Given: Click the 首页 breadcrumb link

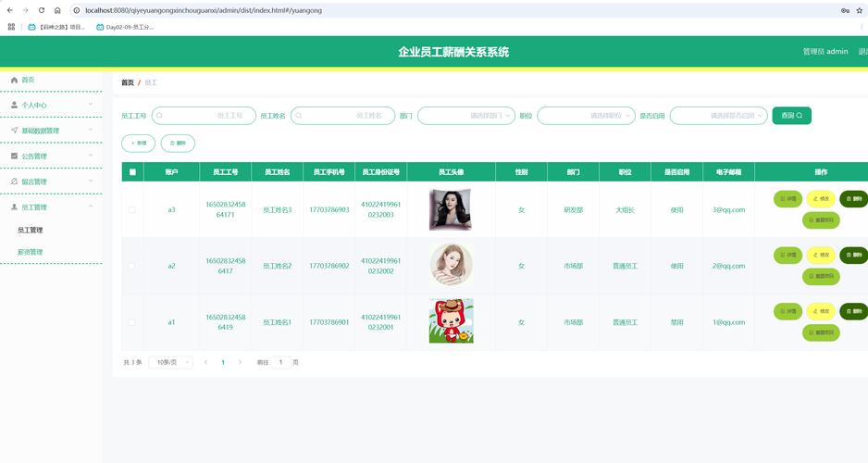Looking at the screenshot, I should (128, 82).
